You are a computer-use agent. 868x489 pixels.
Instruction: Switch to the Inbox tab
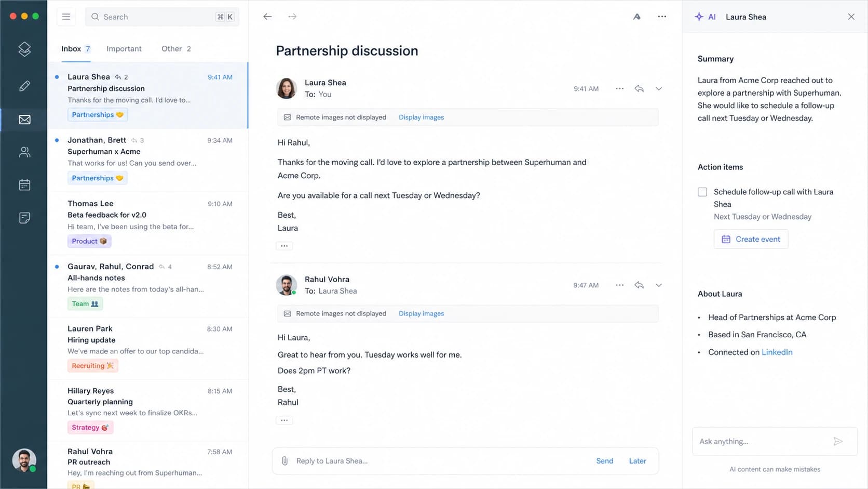[76, 49]
